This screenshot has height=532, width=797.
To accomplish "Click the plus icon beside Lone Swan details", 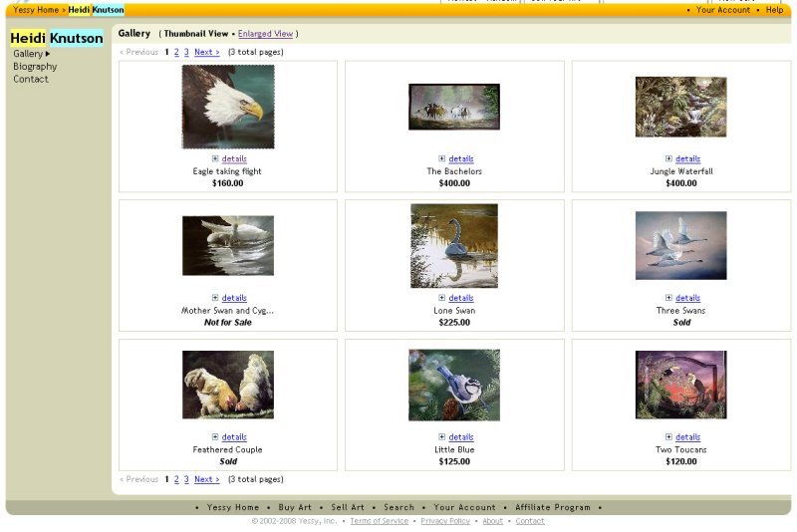I will [x=441, y=298].
